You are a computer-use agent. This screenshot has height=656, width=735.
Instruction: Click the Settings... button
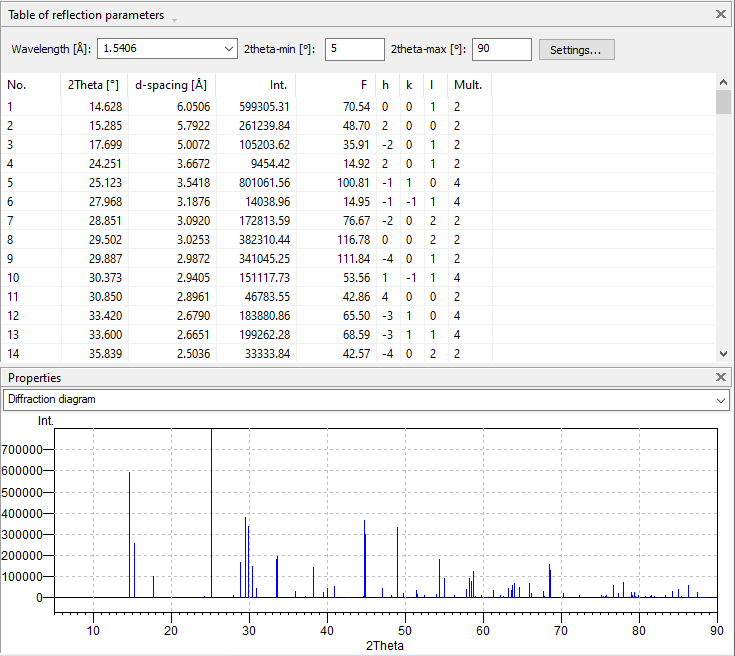[x=576, y=50]
